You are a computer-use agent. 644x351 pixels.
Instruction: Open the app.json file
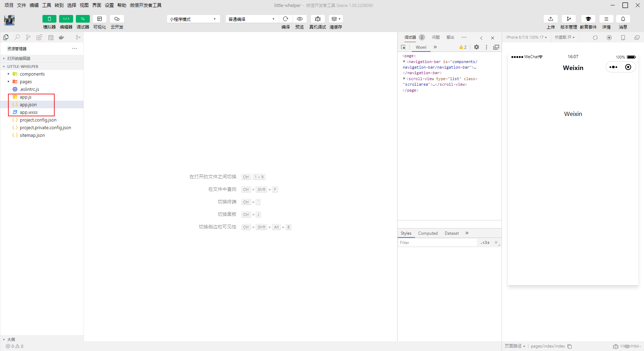42,104
